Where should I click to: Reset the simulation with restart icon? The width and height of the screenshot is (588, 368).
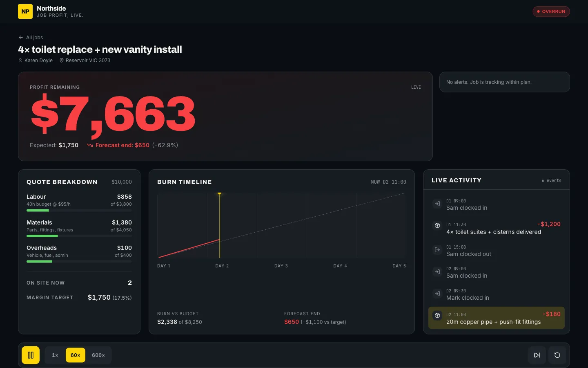click(557, 355)
